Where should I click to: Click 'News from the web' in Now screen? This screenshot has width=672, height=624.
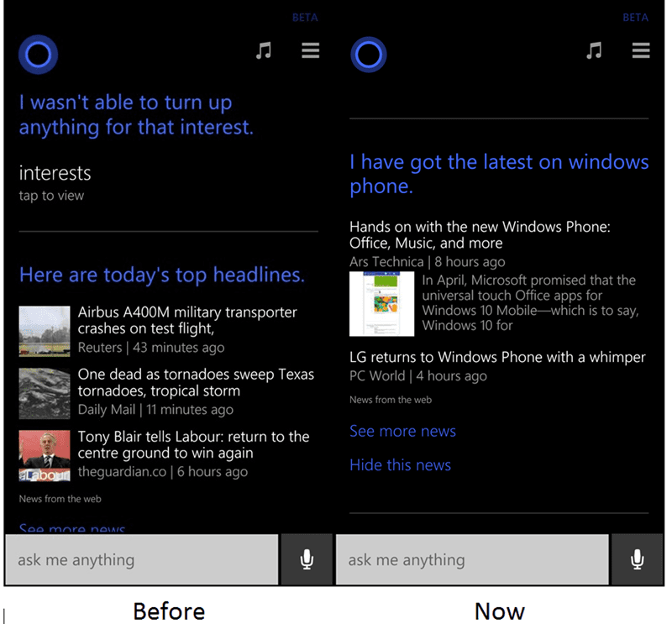[x=391, y=400]
